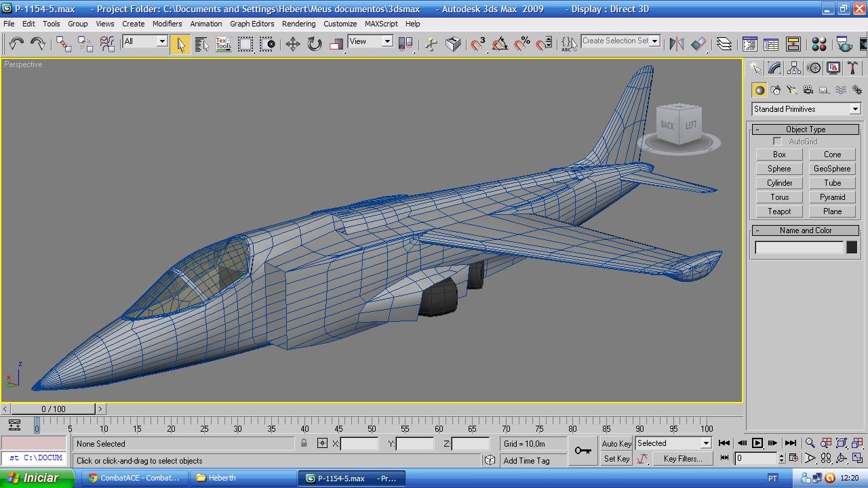The height and width of the screenshot is (488, 868).
Task: Click the Mirror tool icon
Action: 676,44
